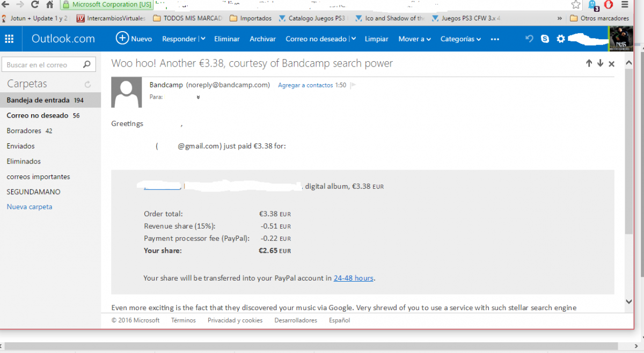
Task: Click the message pane scroll down arrow
Action: [629, 302]
